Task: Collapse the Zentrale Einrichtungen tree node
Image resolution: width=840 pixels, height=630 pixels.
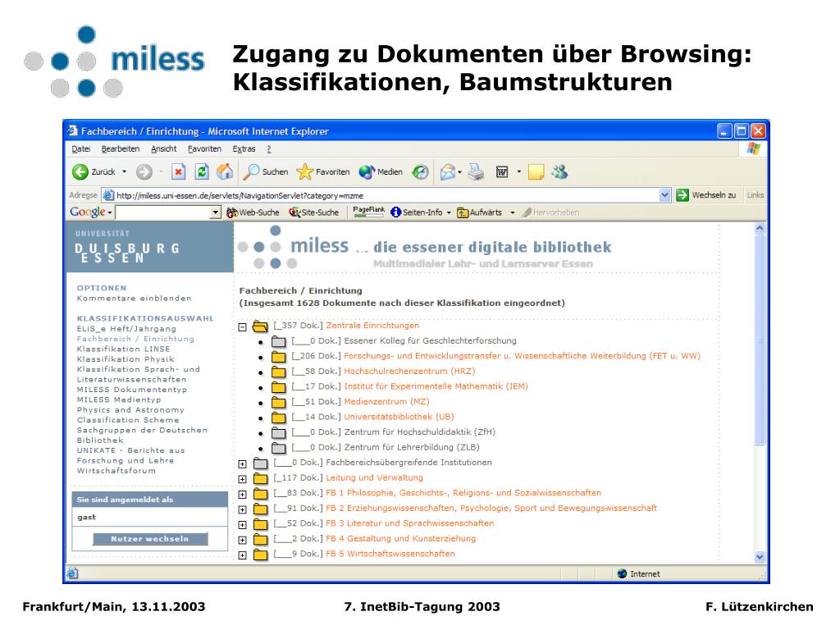Action: [x=243, y=326]
